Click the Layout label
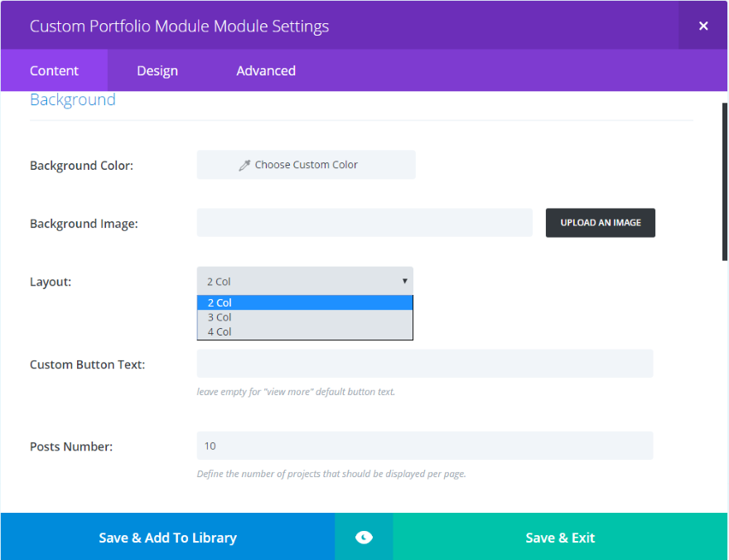This screenshot has width=729, height=560. click(51, 282)
